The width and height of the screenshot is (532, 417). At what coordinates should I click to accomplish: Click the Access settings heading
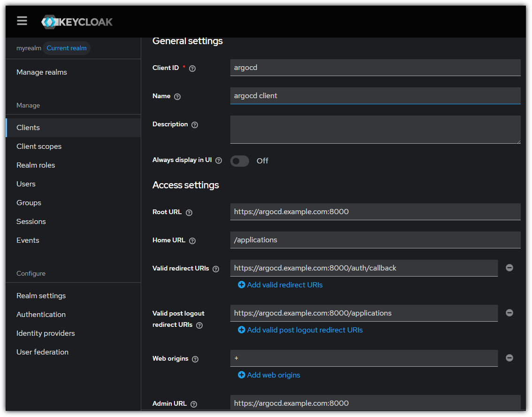186,185
